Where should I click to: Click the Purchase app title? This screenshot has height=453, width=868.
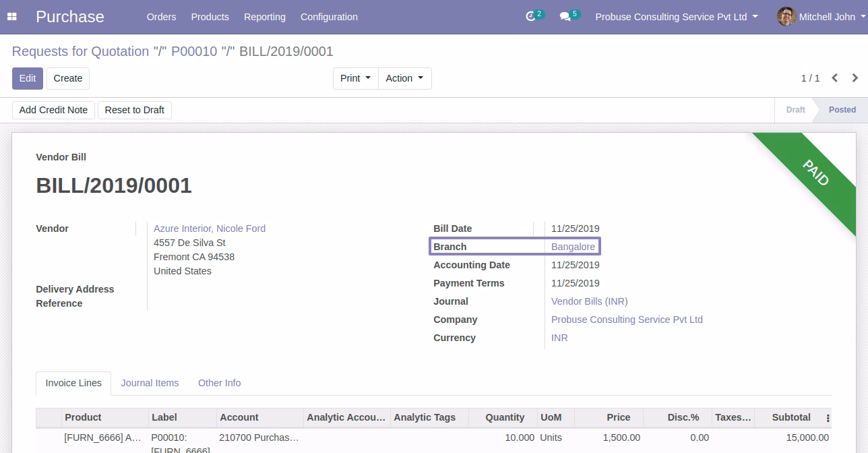(x=70, y=17)
